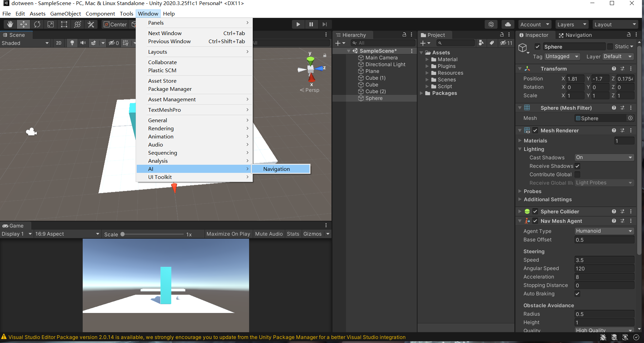644x343 pixels.
Task: Toggle Sphere Collider enabled checkbox
Action: 535,211
